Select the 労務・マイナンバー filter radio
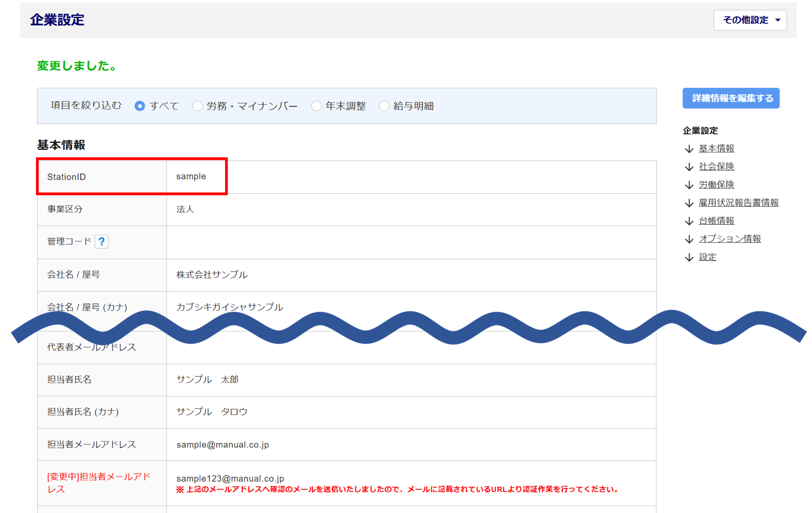 tap(197, 106)
